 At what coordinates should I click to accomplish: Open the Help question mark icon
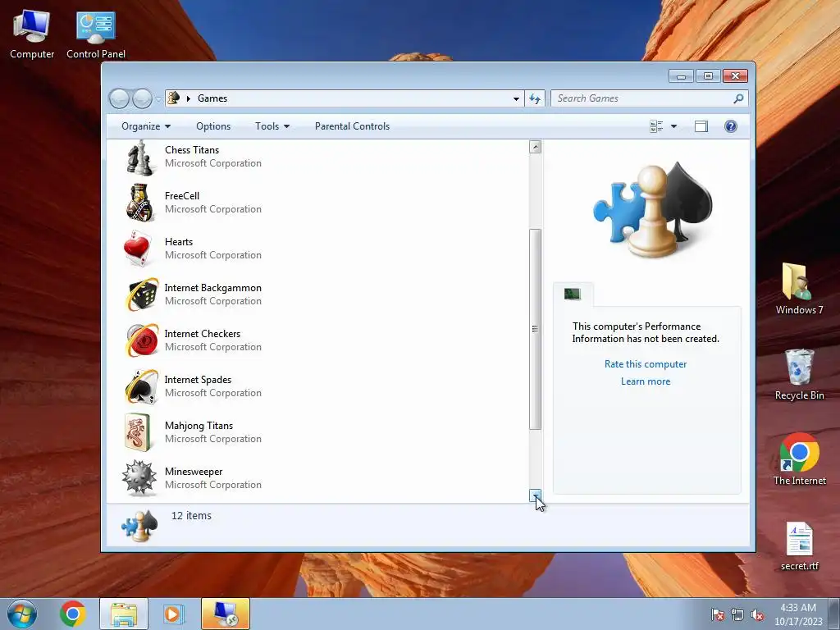(731, 126)
